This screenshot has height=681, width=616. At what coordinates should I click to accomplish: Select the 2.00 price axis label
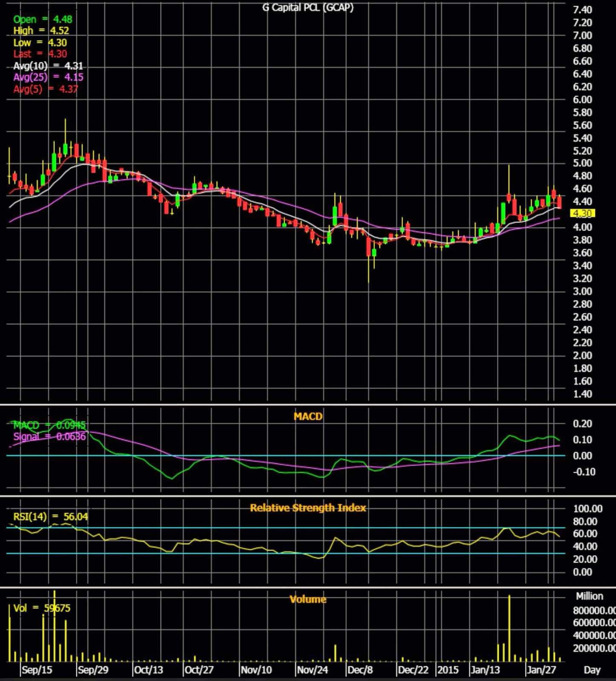(x=583, y=355)
